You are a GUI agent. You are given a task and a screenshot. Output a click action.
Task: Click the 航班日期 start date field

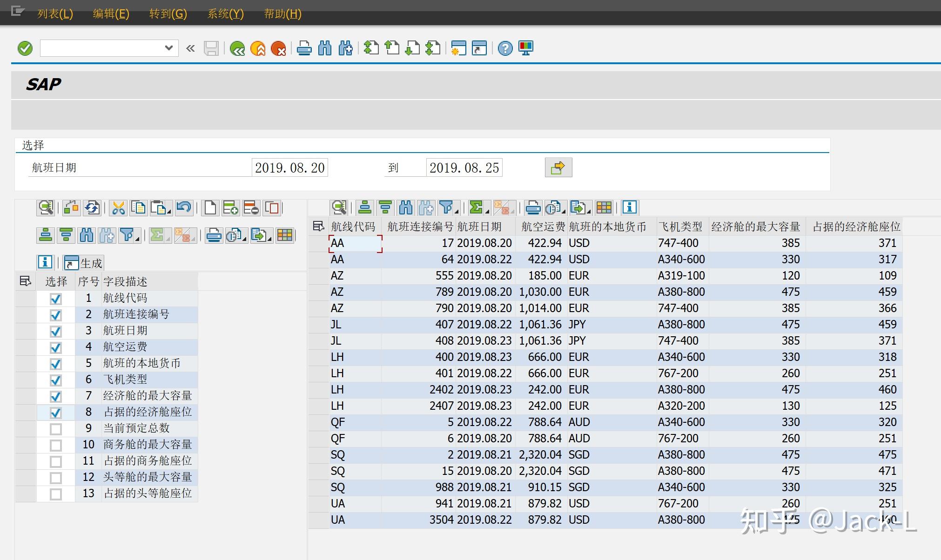pyautogui.click(x=290, y=167)
